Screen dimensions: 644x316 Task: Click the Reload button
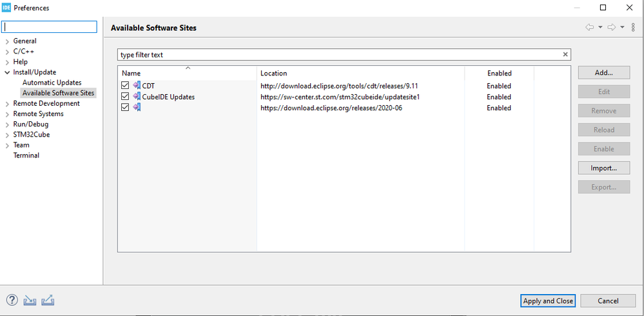pos(604,130)
